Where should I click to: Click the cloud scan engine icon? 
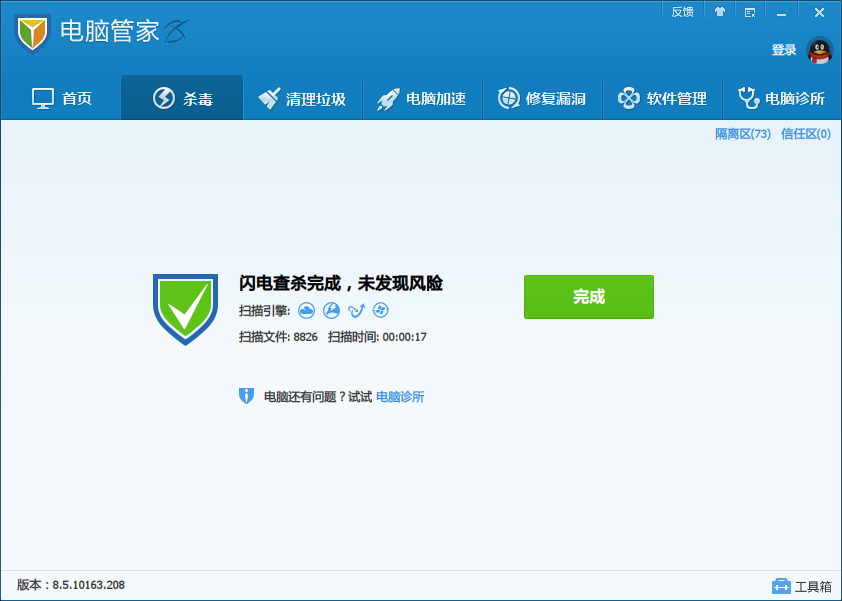coord(306,310)
